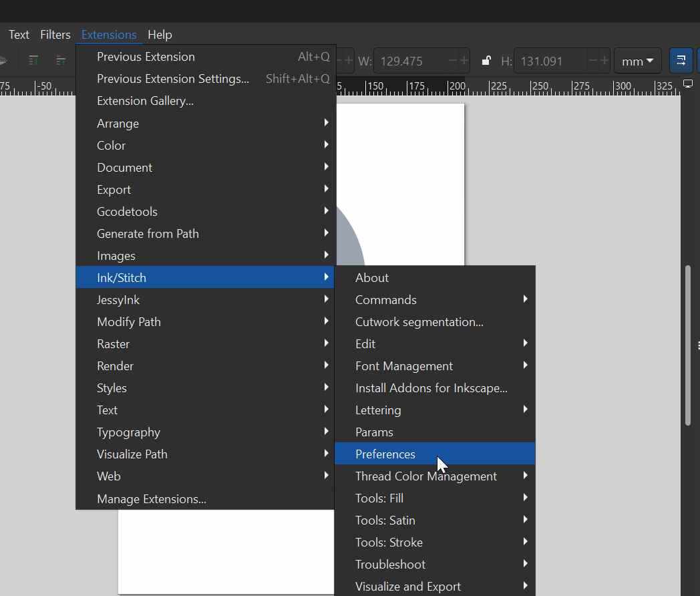Image resolution: width=700 pixels, height=596 pixels.
Task: Decrease width with the minus button
Action: 453,60
